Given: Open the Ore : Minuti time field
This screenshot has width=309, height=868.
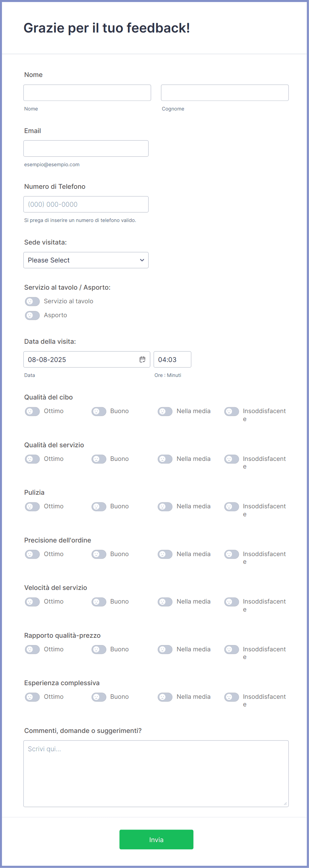Looking at the screenshot, I should tap(172, 359).
